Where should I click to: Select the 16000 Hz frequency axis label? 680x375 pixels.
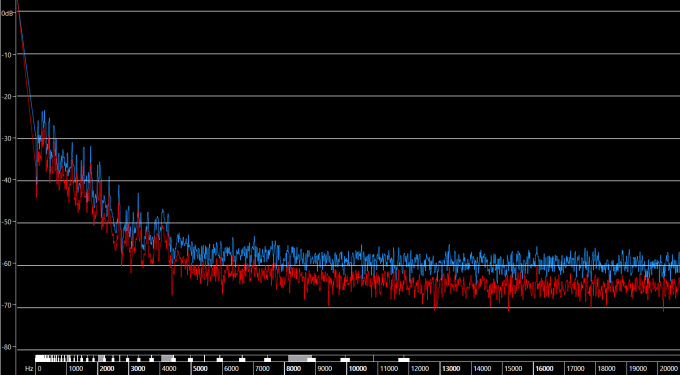click(544, 369)
